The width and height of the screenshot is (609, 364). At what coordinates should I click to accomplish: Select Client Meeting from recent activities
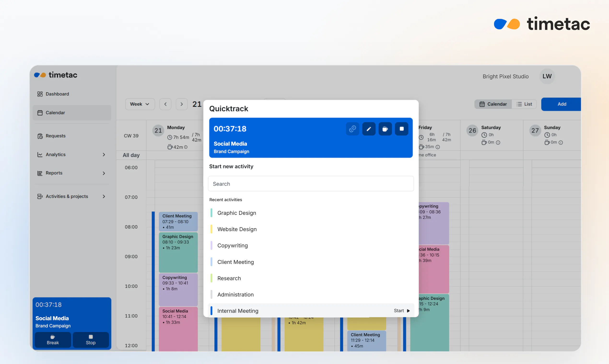311,262
